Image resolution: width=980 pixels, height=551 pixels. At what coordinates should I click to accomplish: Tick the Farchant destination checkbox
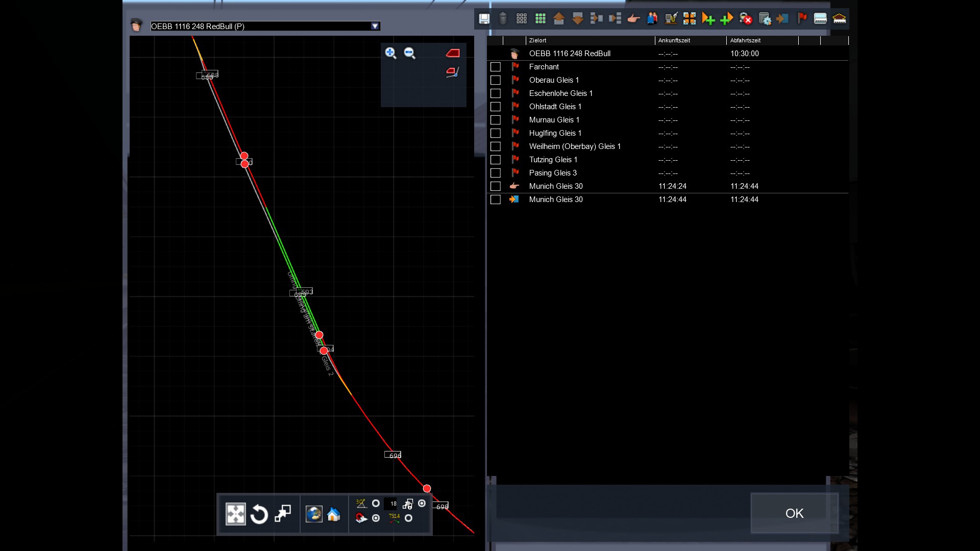click(495, 67)
